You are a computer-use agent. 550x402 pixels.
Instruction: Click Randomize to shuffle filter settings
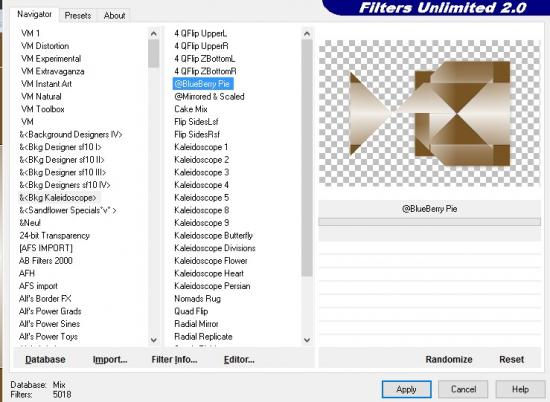pos(449,360)
